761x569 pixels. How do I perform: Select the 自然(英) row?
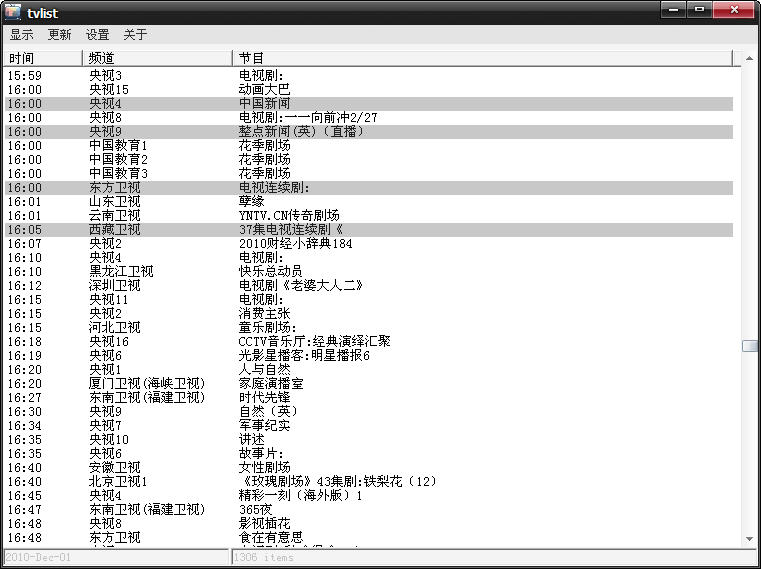pyautogui.click(x=369, y=412)
